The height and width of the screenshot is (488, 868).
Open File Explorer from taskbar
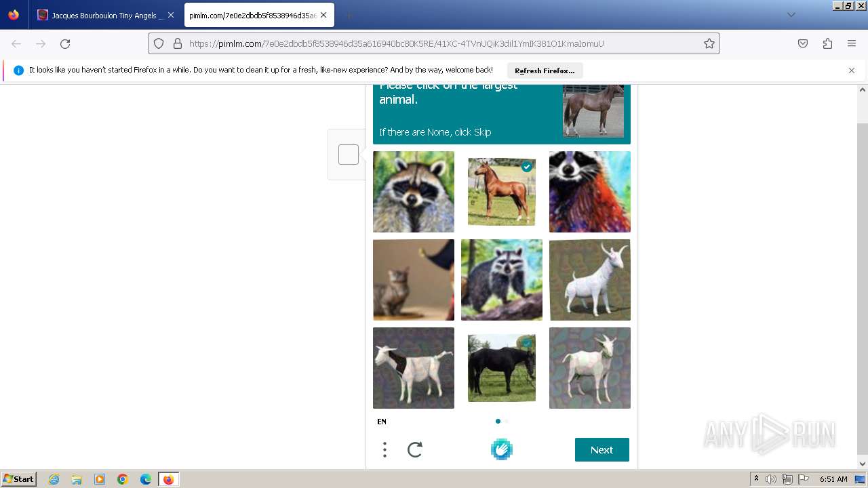coord(77,479)
